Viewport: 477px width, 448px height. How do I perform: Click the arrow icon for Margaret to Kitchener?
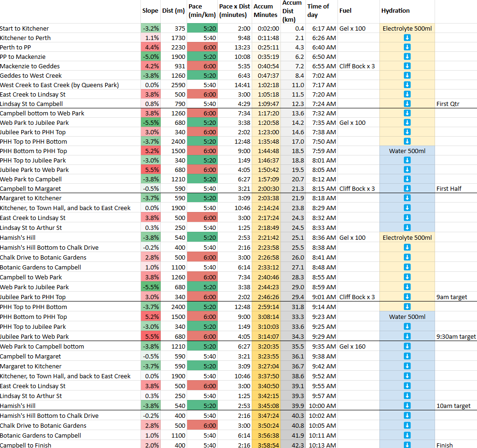click(407, 198)
